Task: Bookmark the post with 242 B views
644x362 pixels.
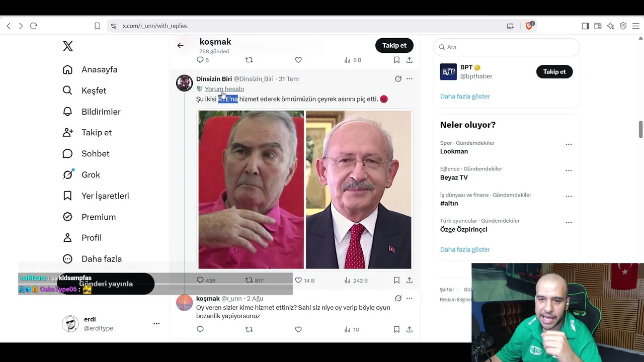Action: point(396,281)
